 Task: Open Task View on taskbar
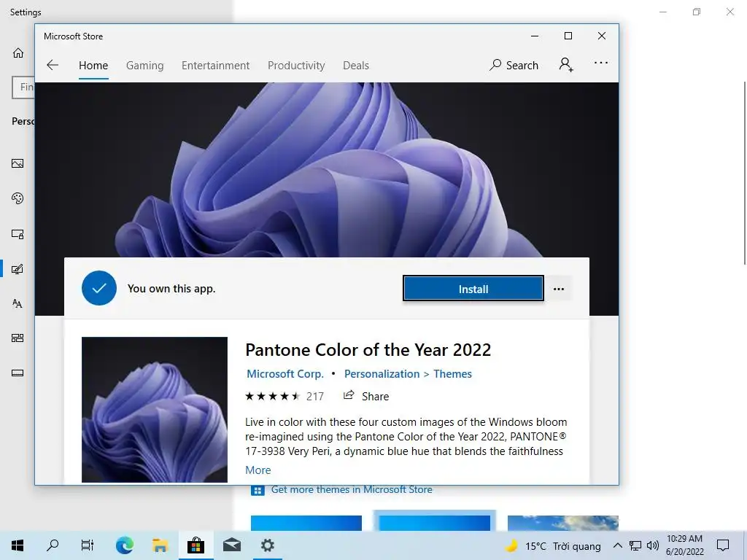click(x=88, y=545)
